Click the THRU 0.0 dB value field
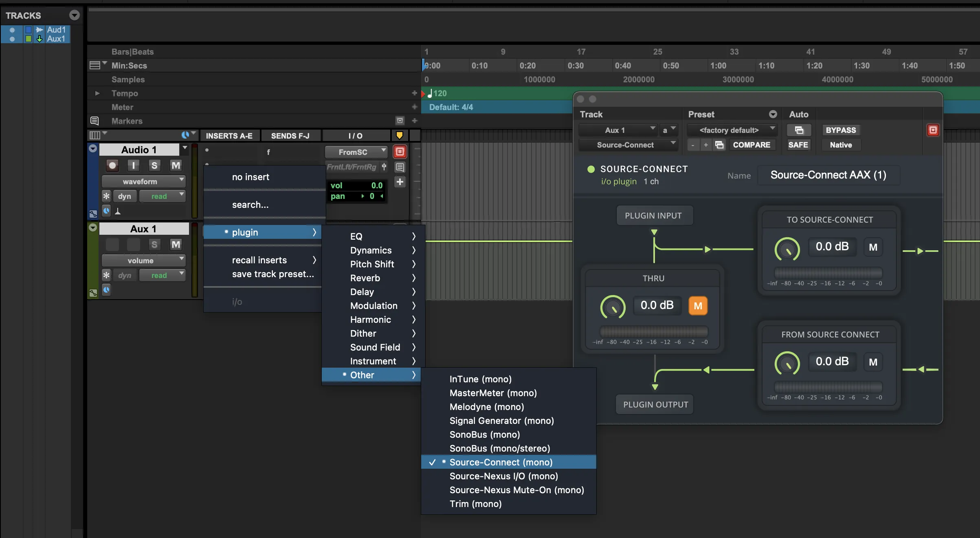Image resolution: width=980 pixels, height=538 pixels. [657, 305]
